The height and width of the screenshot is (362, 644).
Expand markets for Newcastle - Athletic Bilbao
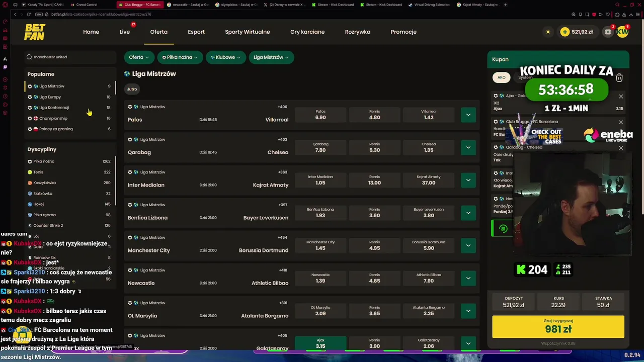(468, 278)
